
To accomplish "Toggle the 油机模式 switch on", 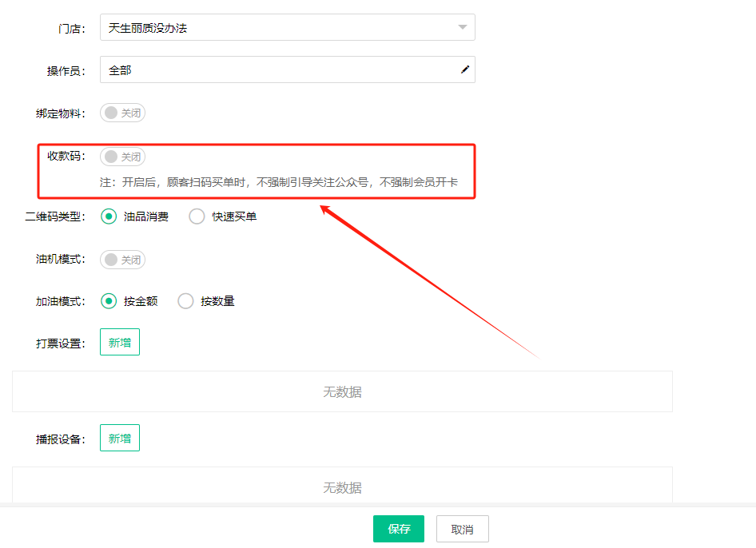I will coord(122,260).
